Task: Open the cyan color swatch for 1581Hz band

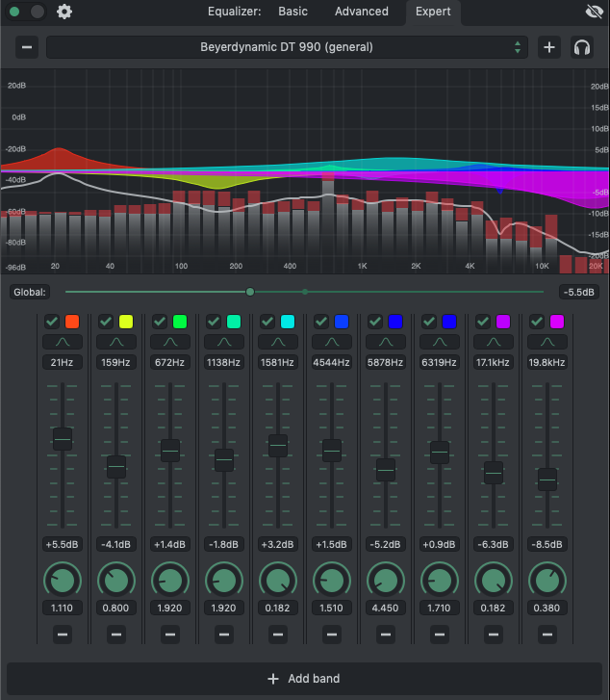Action: click(288, 322)
